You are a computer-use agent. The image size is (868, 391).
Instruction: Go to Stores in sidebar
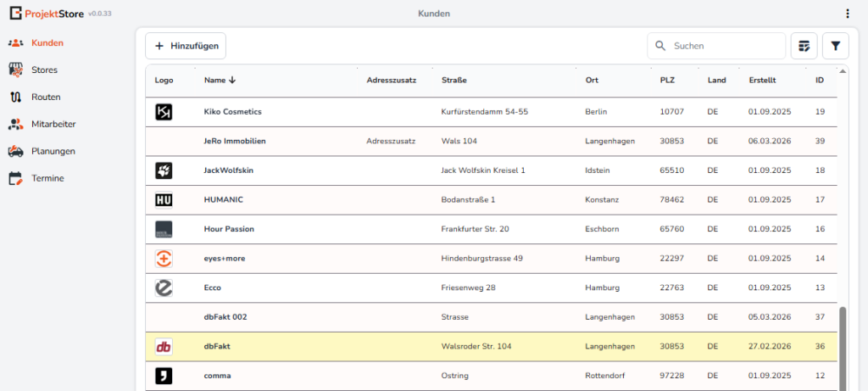(x=44, y=70)
